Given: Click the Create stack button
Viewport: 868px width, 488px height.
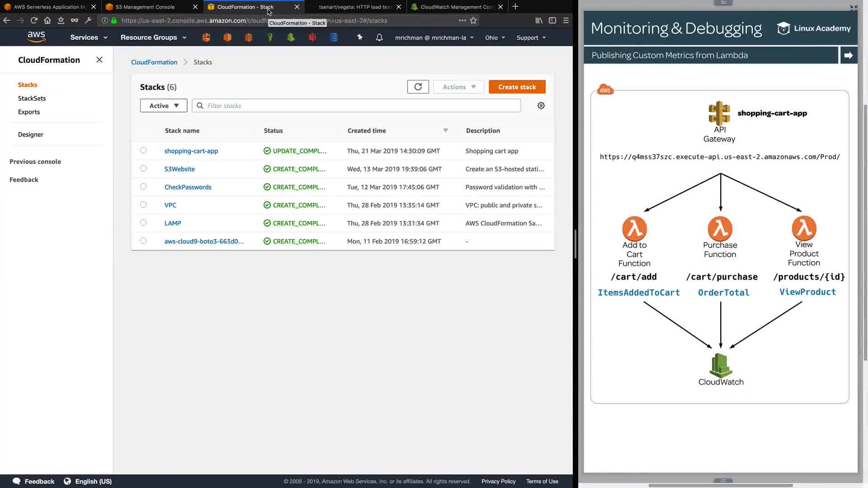Looking at the screenshot, I should 517,87.
